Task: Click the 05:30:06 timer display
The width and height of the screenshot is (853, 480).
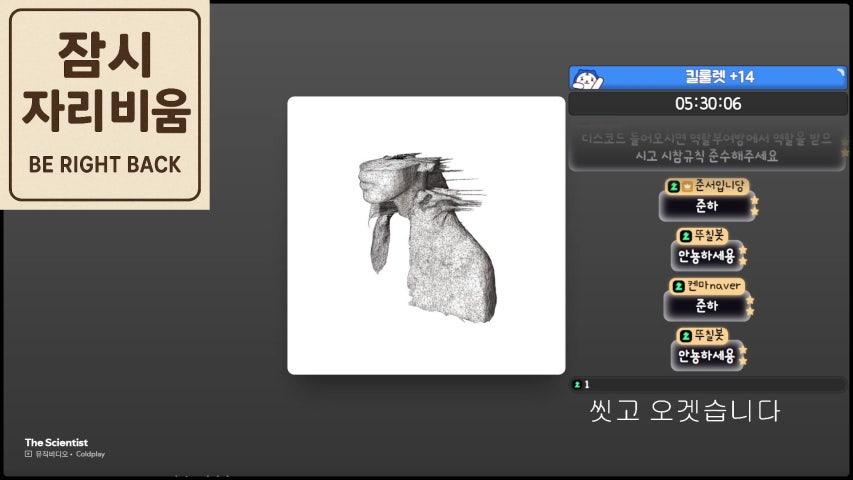Action: [x=708, y=104]
